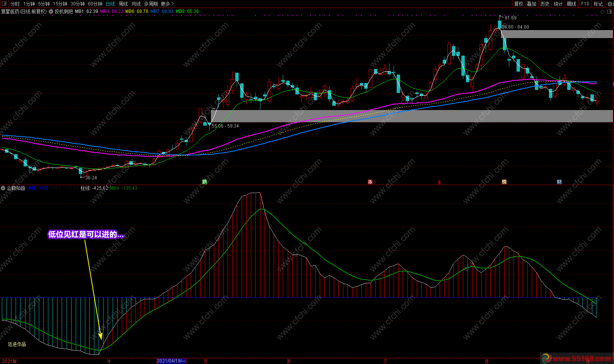Expand the 云鹤知趋 indicator dropdown arrow
The height and width of the screenshot is (364, 614).
point(3,188)
